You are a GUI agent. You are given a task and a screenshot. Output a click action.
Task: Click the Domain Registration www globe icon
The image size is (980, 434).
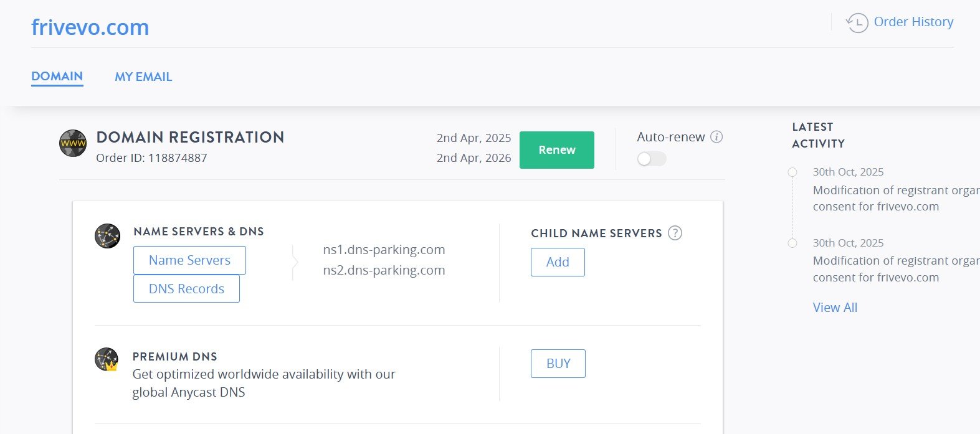[x=73, y=144]
